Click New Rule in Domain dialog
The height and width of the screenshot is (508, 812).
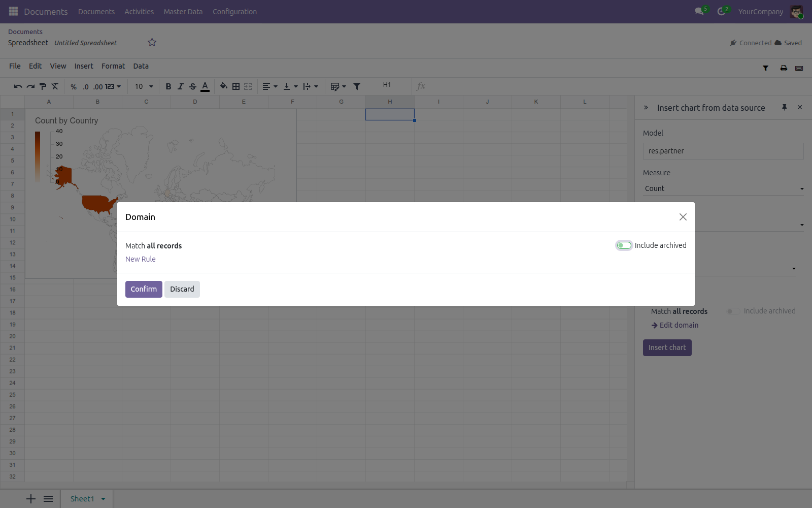click(x=141, y=259)
